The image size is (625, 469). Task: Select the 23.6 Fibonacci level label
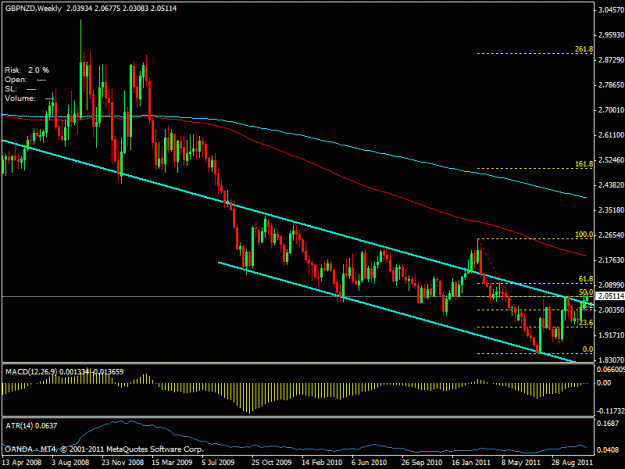(x=586, y=323)
